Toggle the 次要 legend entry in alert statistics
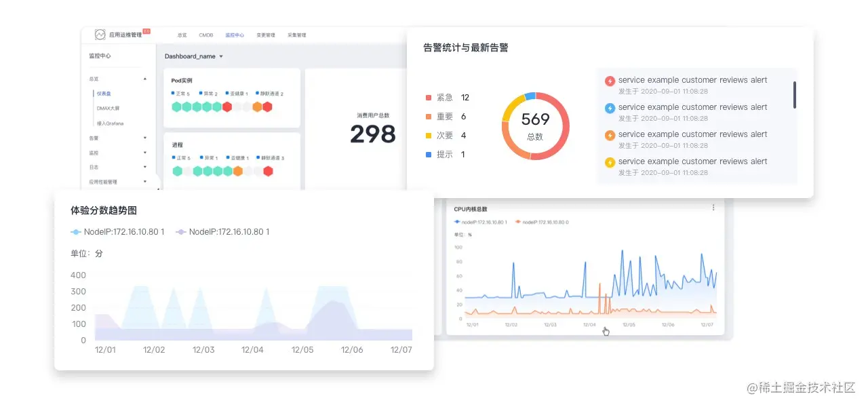 pyautogui.click(x=446, y=136)
